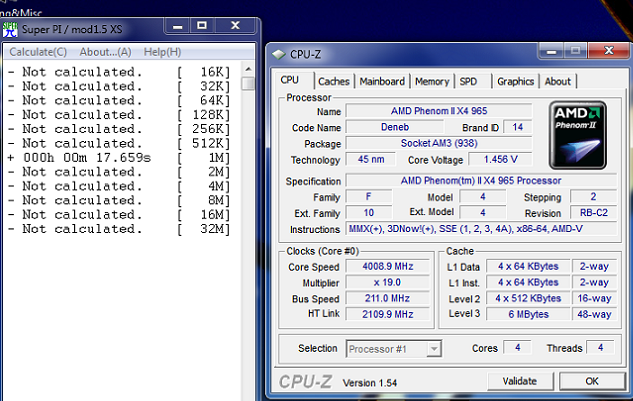
Task: Click the Package value 'Socket AM3 (938)'
Action: coord(439,143)
